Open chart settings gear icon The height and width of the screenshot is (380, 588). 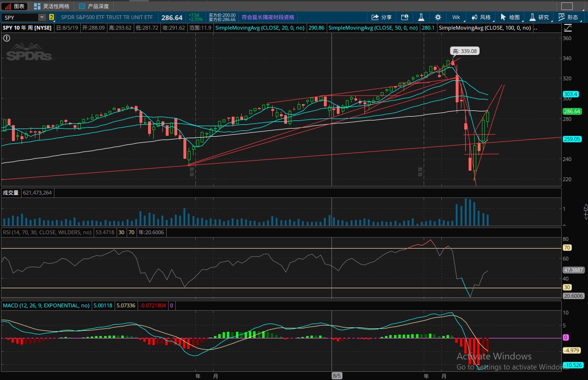438,17
